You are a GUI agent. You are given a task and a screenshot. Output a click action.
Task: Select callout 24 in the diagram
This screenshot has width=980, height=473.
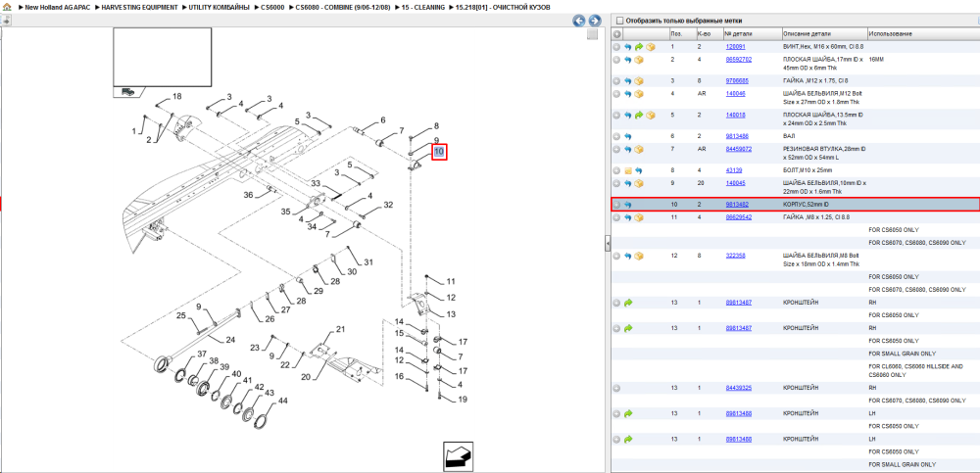[x=230, y=340]
